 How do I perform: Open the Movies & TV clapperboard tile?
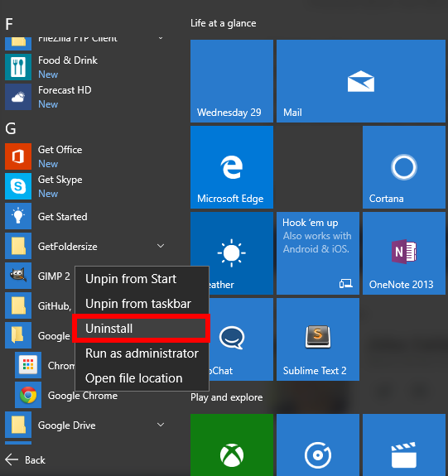[404, 445]
